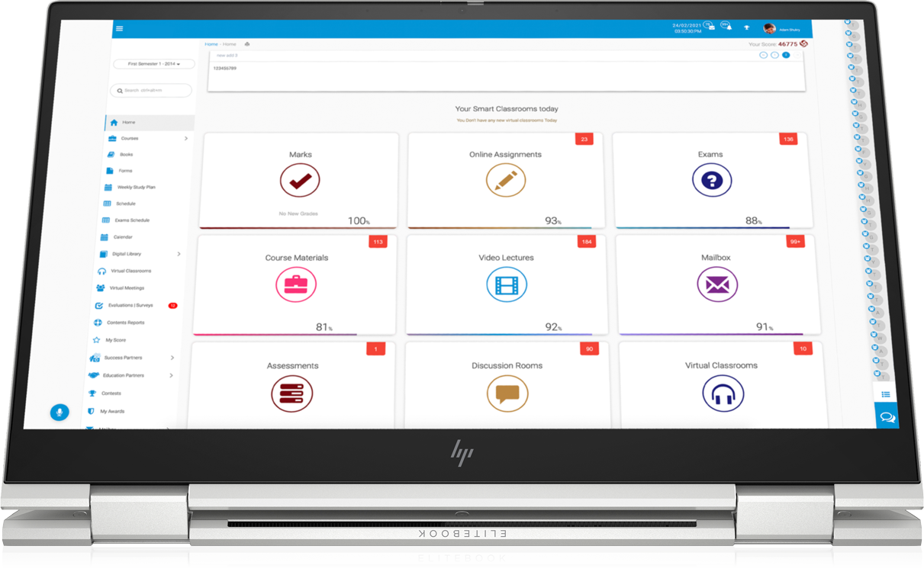This screenshot has height=575, width=924.
Task: Click the user profile photo avatar
Action: click(x=769, y=28)
